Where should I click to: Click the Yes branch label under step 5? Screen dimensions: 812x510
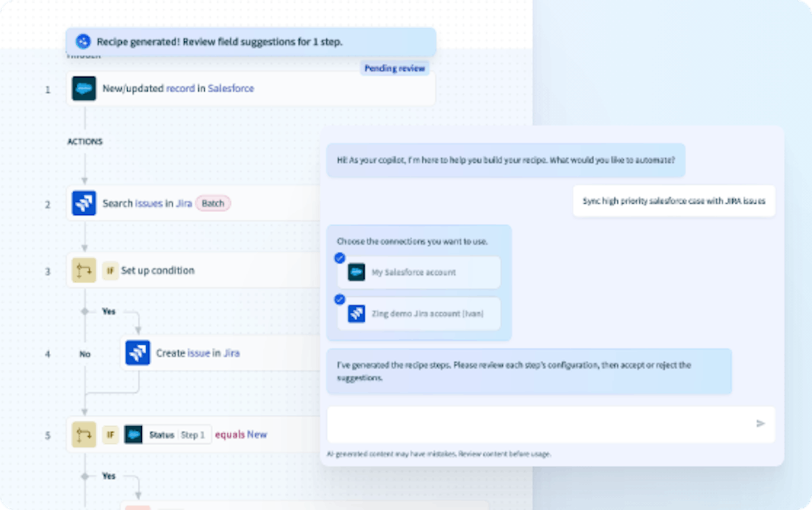(x=109, y=476)
